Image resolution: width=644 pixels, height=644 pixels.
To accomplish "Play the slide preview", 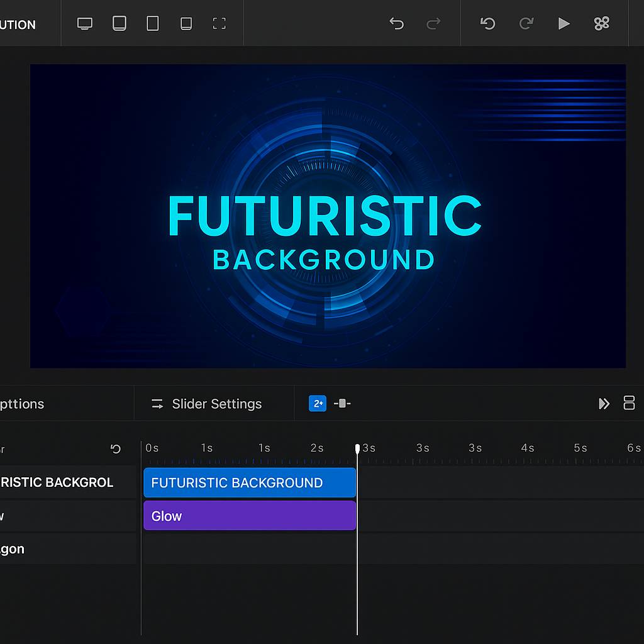I will (x=563, y=24).
